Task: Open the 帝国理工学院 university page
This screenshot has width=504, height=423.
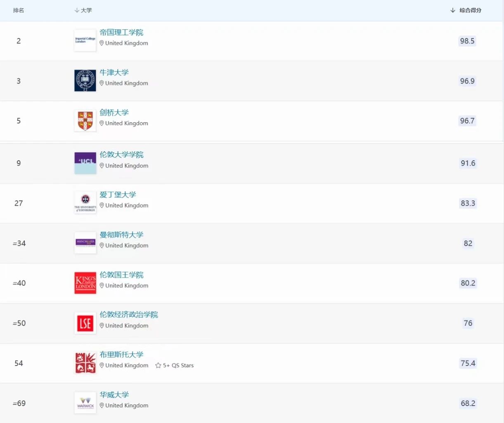Action: (121, 32)
